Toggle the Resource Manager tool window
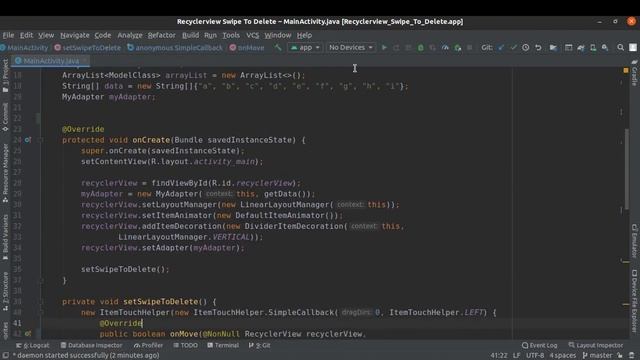Viewport: 640px width, 360px height. coord(5,173)
